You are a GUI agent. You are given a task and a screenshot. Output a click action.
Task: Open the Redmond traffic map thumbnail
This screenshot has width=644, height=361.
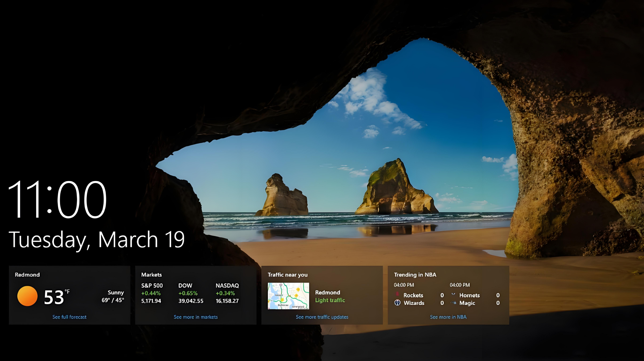pyautogui.click(x=288, y=296)
